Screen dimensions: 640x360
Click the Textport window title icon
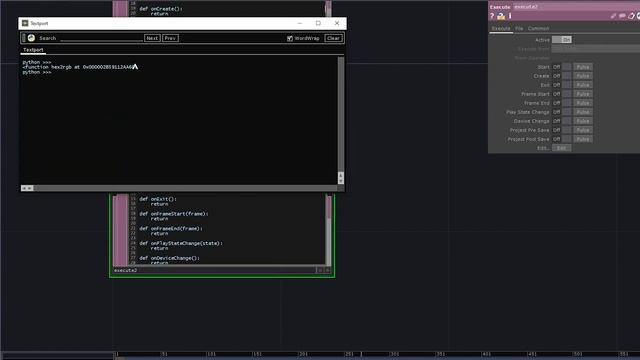(x=25, y=23)
